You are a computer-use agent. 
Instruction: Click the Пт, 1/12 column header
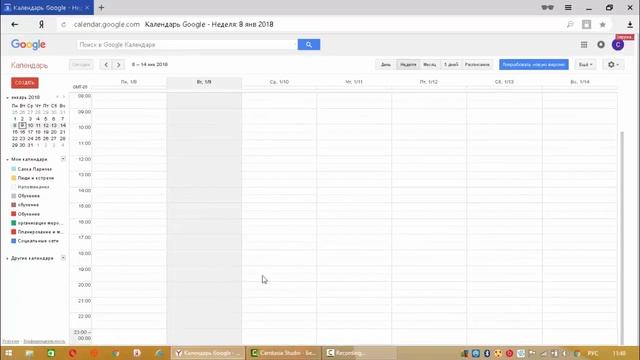pos(429,82)
